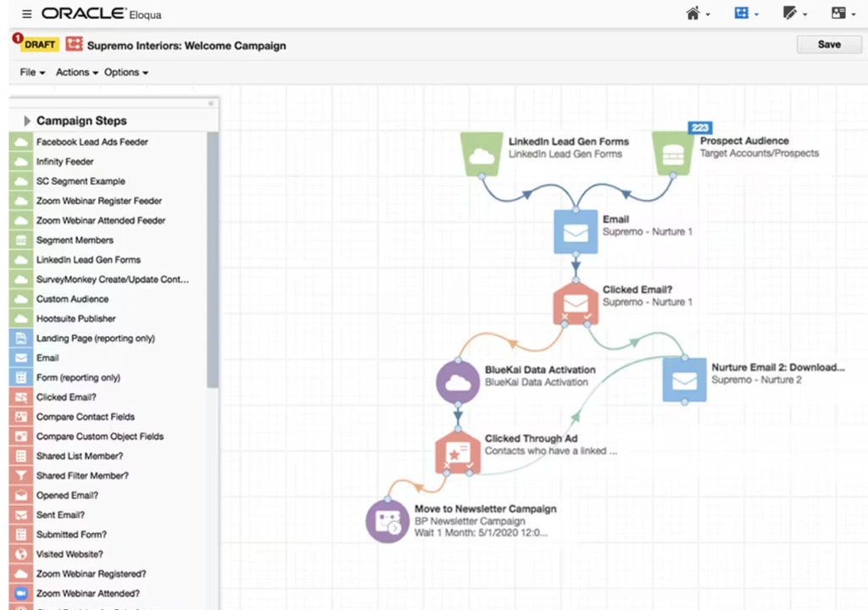
Task: Click the Supremo Nurture 1 Email node
Action: pos(576,231)
